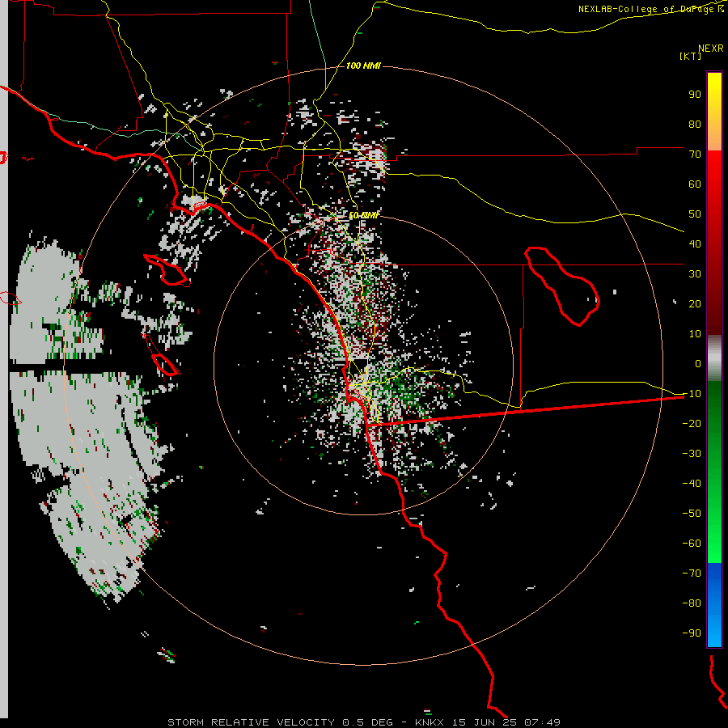Click the -50 value on the velocity scale
This screenshot has height=728, width=728.
pyautogui.click(x=692, y=514)
